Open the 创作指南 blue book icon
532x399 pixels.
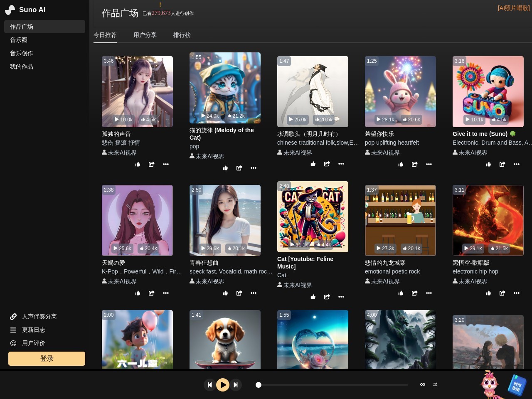tap(517, 385)
